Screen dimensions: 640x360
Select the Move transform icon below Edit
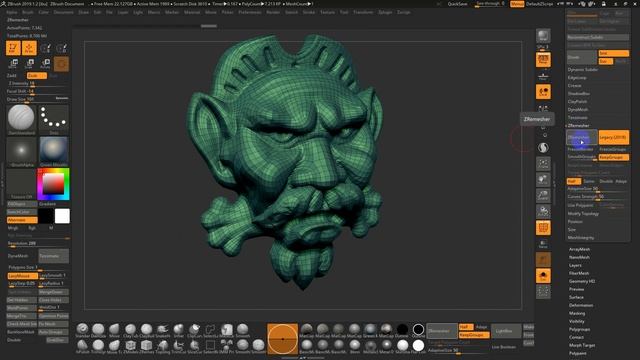tap(13, 64)
